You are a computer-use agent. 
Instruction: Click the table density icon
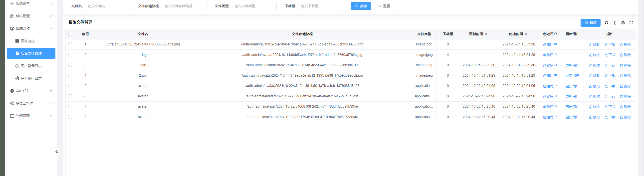[615, 23]
